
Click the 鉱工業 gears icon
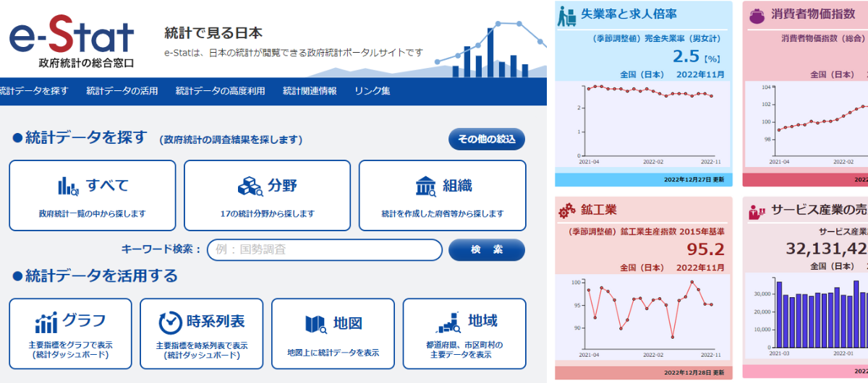567,211
